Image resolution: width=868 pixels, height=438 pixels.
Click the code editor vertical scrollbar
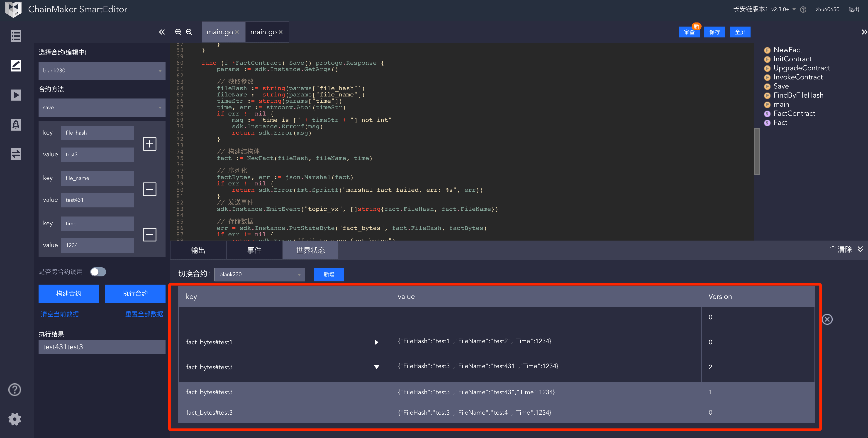(x=757, y=151)
